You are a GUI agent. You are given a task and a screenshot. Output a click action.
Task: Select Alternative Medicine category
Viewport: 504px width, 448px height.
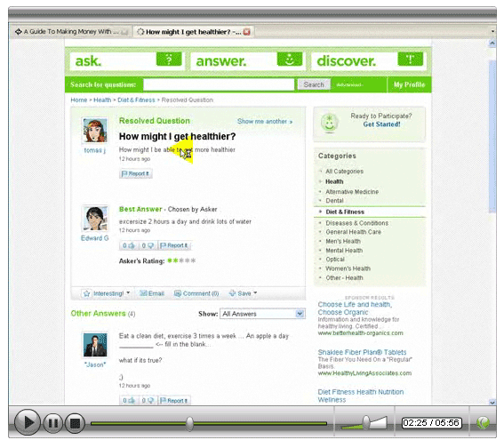click(352, 191)
